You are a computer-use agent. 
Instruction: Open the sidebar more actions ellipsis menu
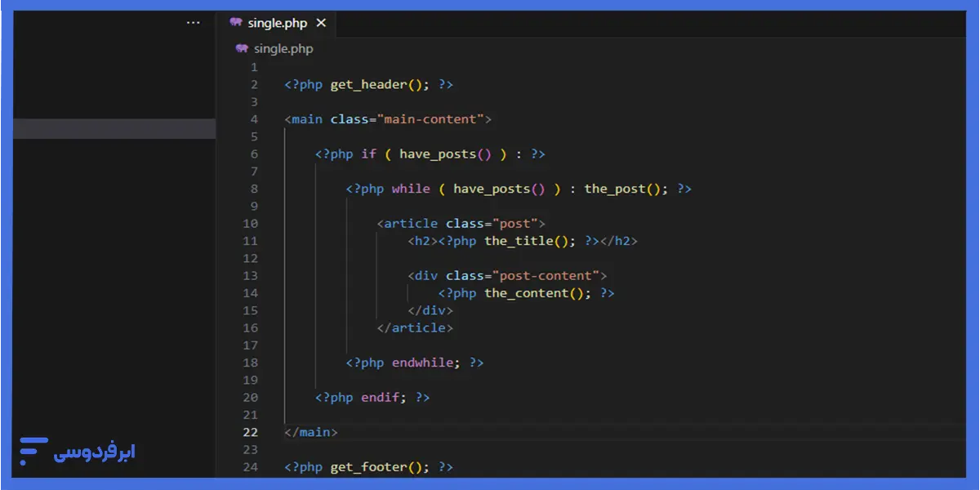pyautogui.click(x=194, y=23)
